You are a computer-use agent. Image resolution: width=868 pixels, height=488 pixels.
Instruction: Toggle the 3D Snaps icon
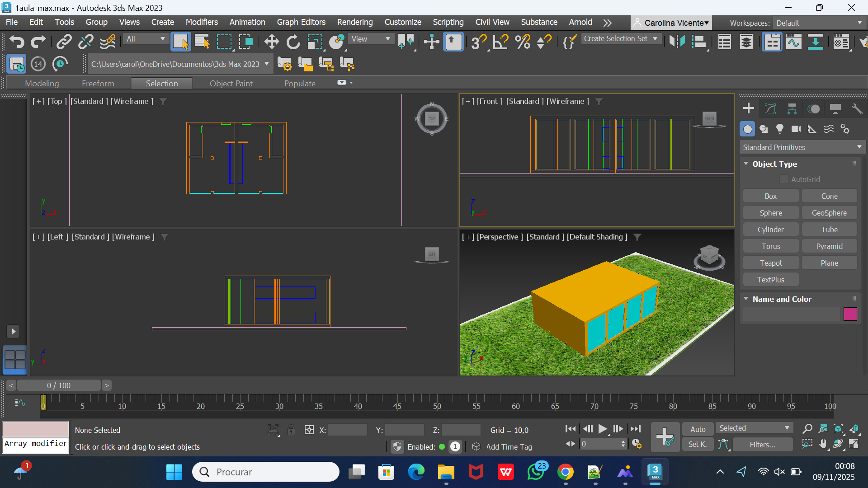click(x=478, y=42)
